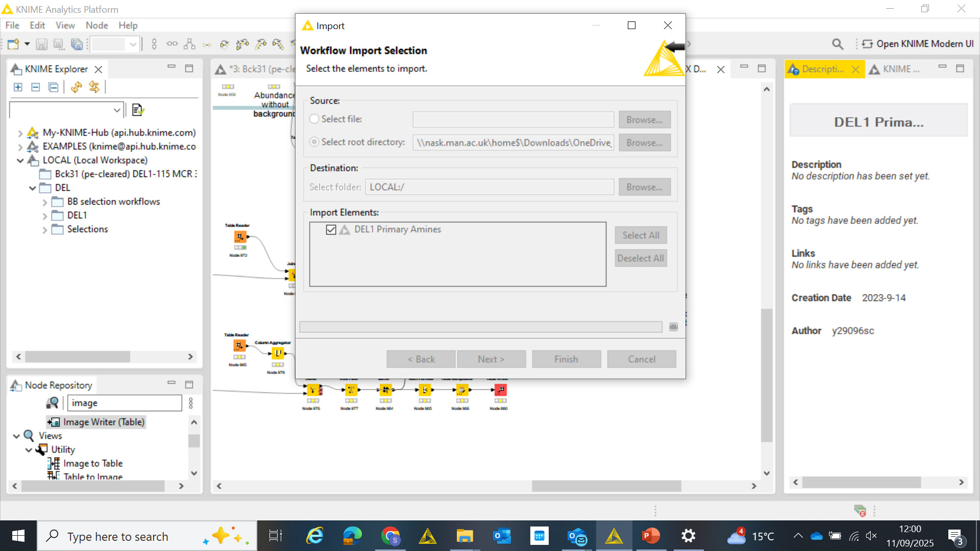The width and height of the screenshot is (980, 551).
Task: Open the search panel in top right
Action: point(838,44)
